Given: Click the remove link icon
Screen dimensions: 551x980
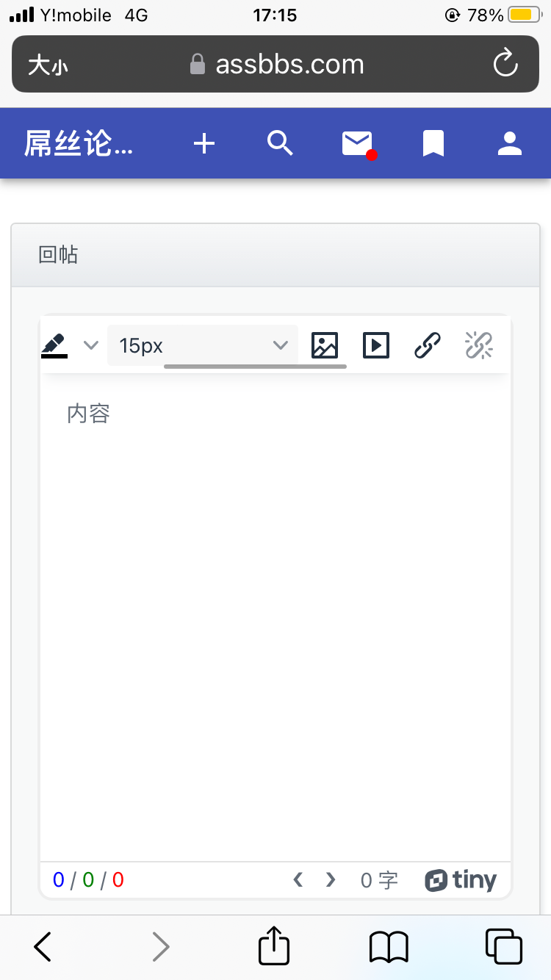Looking at the screenshot, I should (x=479, y=345).
